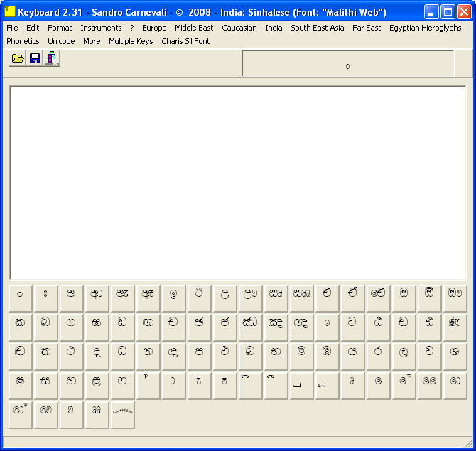Click inside the large white text area
Viewport: 476px width, 451px height.
[238, 183]
